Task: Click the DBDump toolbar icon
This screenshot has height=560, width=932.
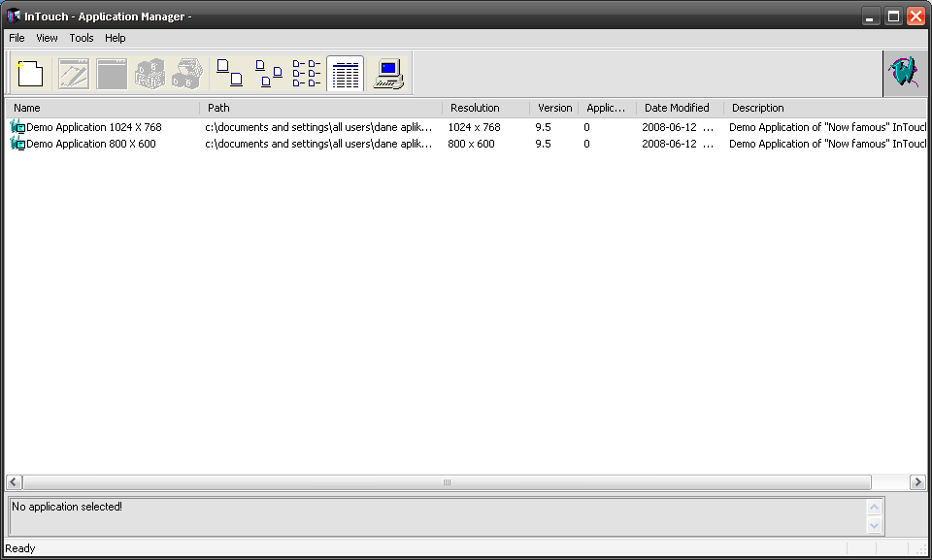Action: pos(150,74)
